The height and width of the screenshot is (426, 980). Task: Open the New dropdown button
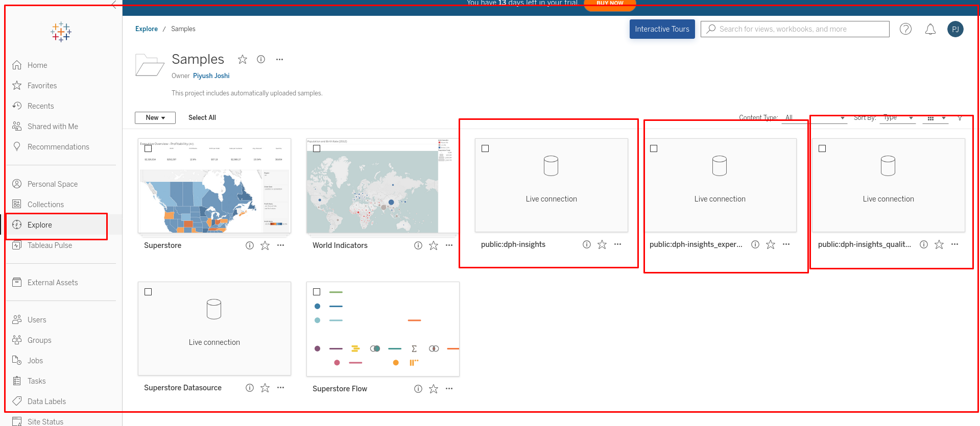tap(155, 118)
